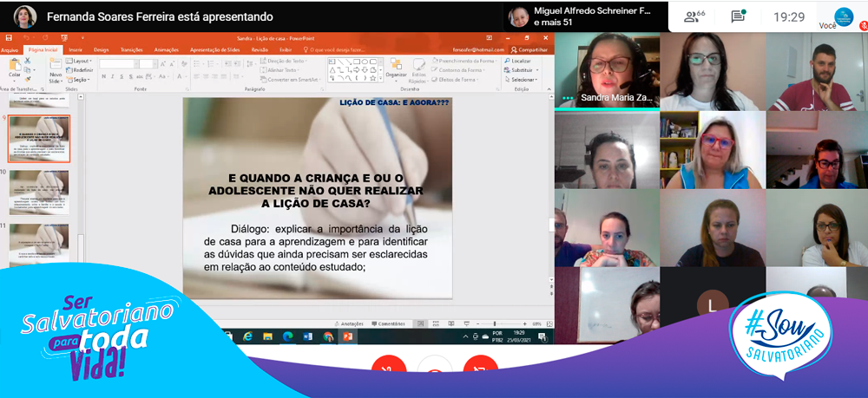The height and width of the screenshot is (398, 868).
Task: Click Localizar find icon in Edição group
Action: tap(517, 61)
